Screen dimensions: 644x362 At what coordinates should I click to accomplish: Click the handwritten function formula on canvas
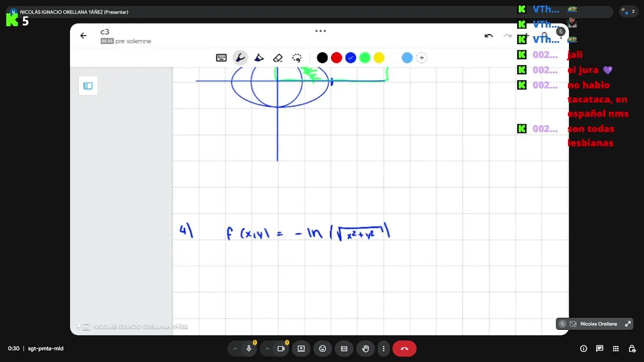[308, 233]
